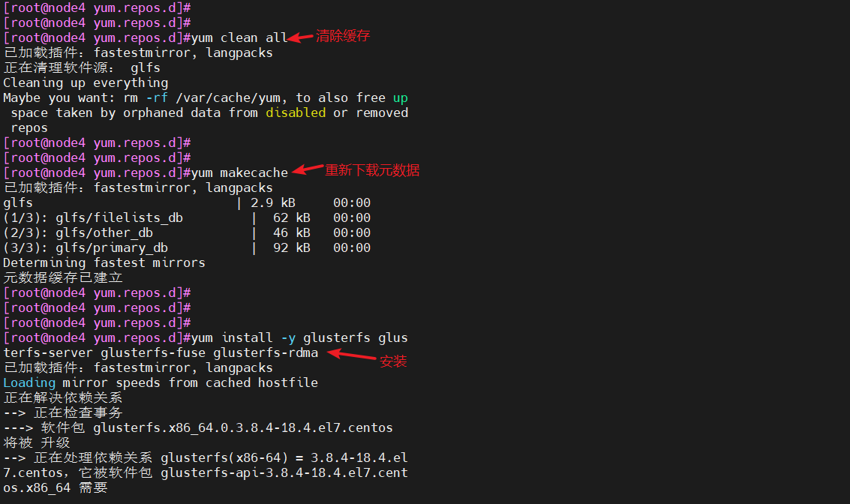Select '(3/3): glfs/primary_db' entry
Viewport: 850px width, 504px height.
[86, 247]
